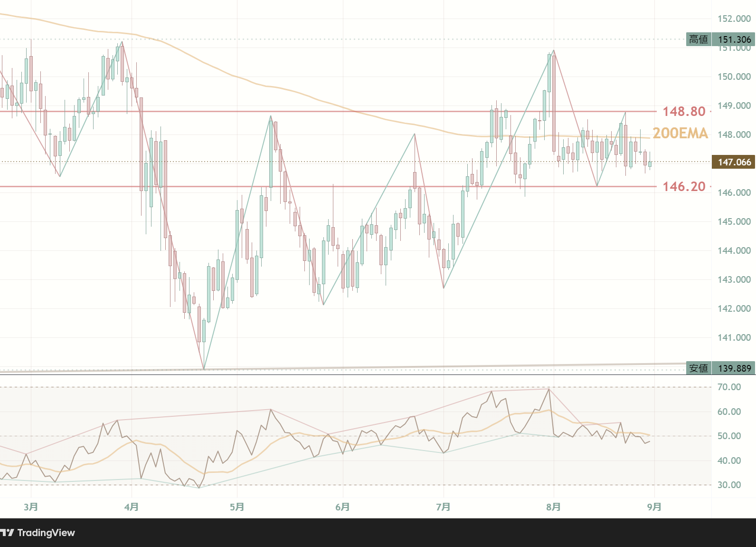
Task: Click the 148.000 price axis label
Action: pos(734,134)
